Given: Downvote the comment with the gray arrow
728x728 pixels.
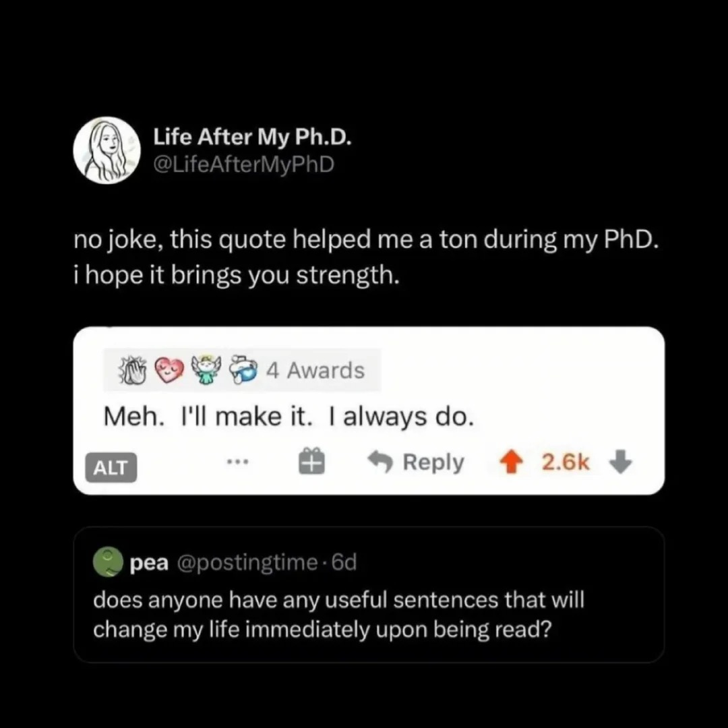Looking at the screenshot, I should point(620,462).
